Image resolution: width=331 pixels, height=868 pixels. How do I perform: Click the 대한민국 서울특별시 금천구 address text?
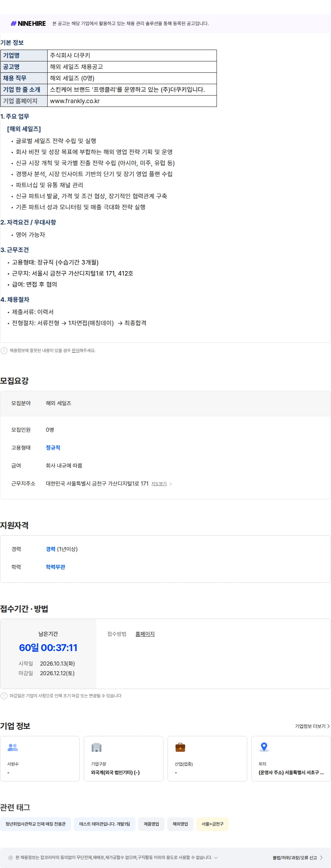click(x=97, y=483)
